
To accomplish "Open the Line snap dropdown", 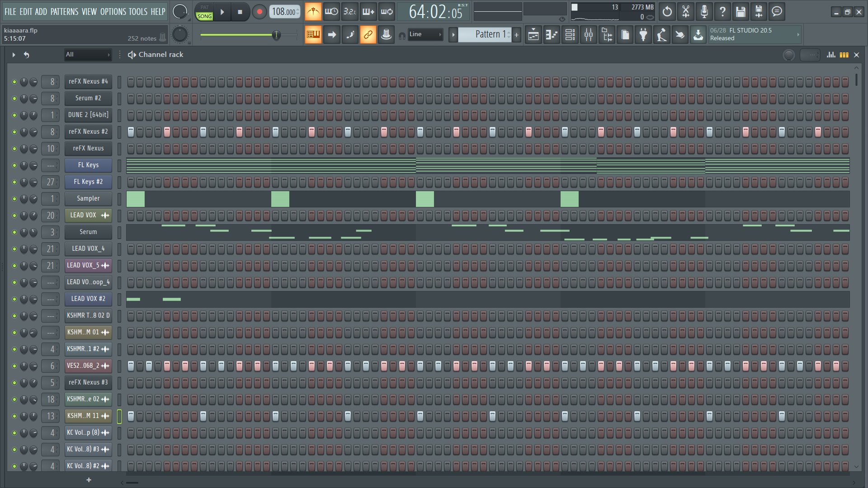I will 425,34.
